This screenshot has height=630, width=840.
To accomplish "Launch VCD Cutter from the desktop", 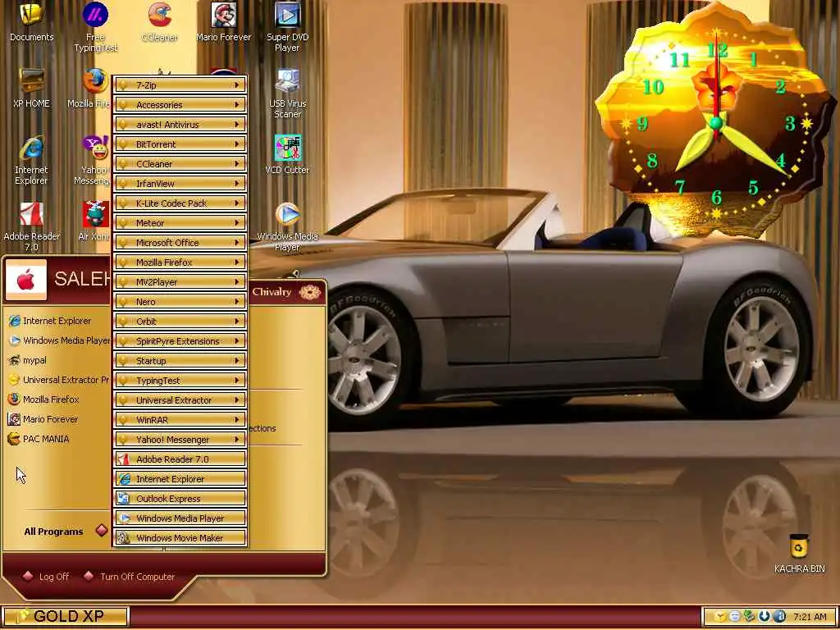I will click(287, 155).
